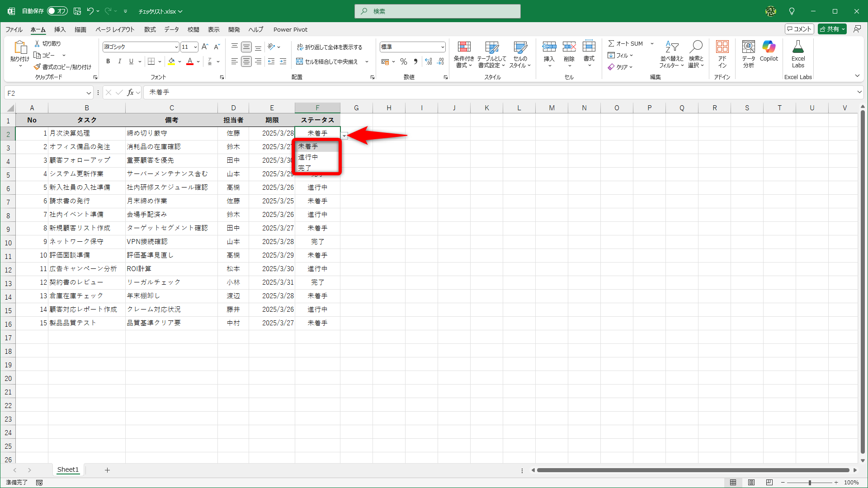Click the Merge and Center cells icon
The width and height of the screenshot is (868, 488).
click(x=299, y=61)
